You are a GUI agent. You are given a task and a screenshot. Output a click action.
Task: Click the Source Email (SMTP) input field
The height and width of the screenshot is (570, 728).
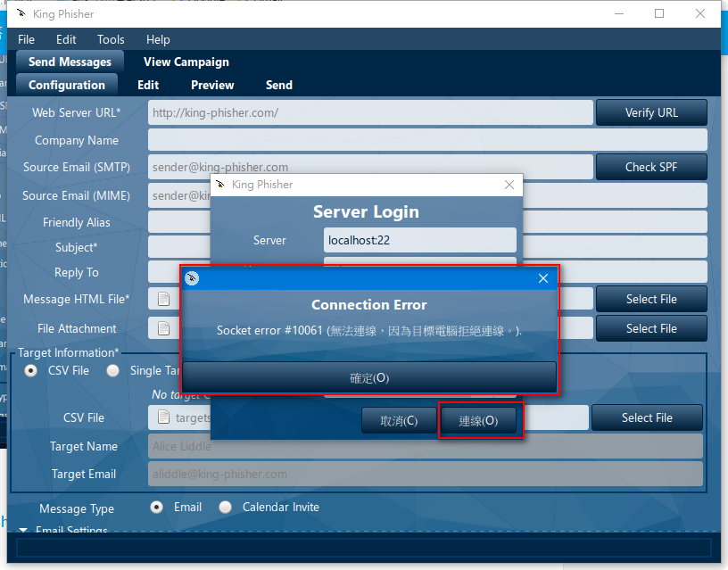[370, 167]
